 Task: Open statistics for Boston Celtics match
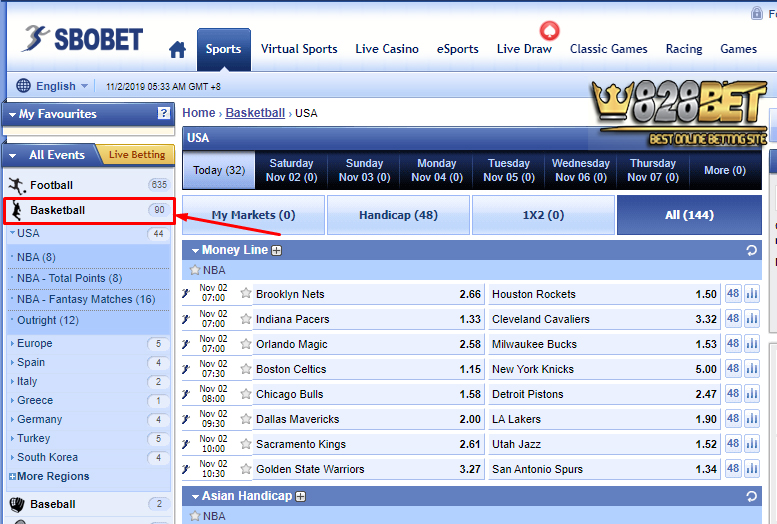(x=752, y=369)
